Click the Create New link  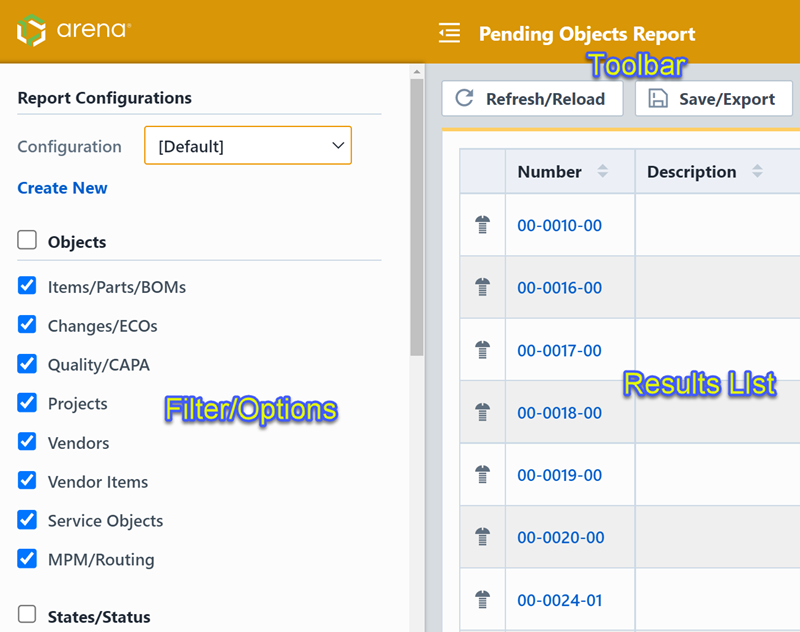click(62, 188)
